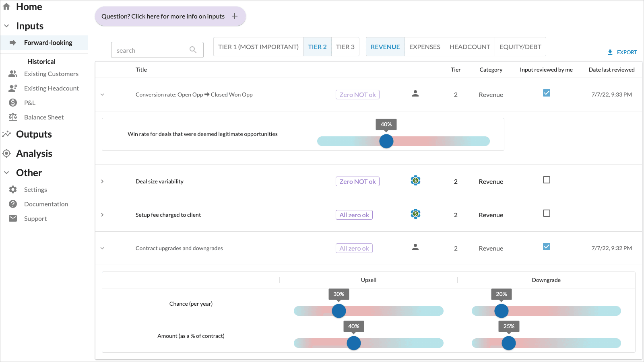Select the EXPENSES category tab
The width and height of the screenshot is (644, 362).
tap(425, 47)
